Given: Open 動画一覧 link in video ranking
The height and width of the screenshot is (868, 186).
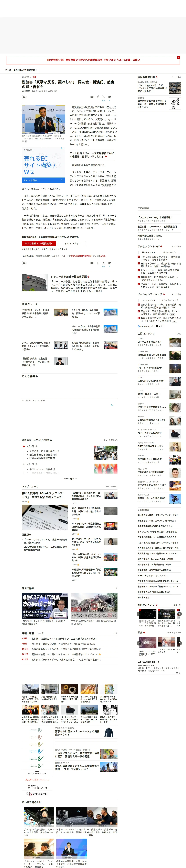Looking at the screenshot, I should (177, 605).
